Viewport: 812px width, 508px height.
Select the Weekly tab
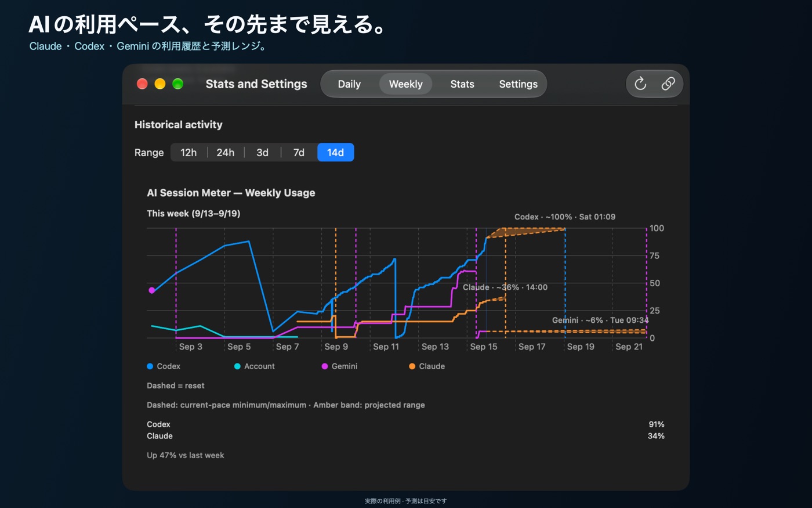click(405, 84)
